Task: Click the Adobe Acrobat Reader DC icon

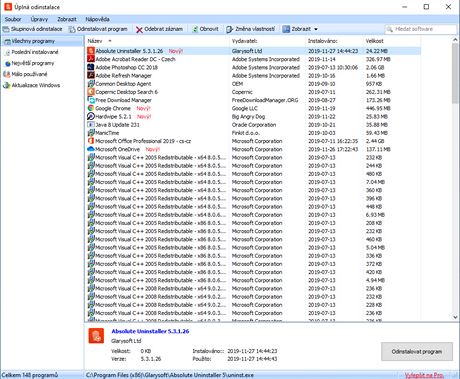Action: click(91, 59)
